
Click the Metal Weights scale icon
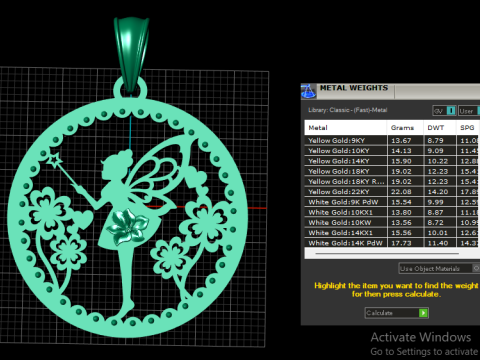pos(308,91)
